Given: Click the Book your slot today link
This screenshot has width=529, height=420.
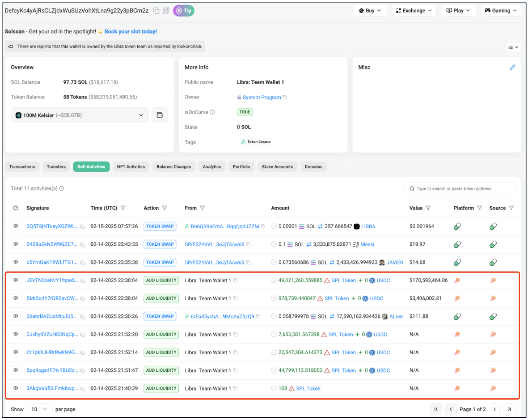Looking at the screenshot, I should click(131, 32).
